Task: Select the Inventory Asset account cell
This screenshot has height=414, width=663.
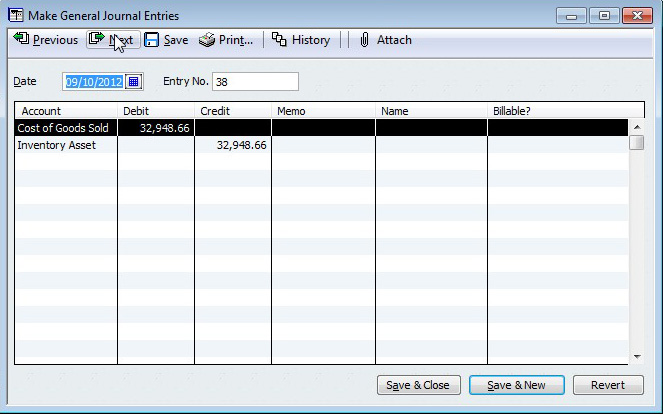Action: pos(66,145)
